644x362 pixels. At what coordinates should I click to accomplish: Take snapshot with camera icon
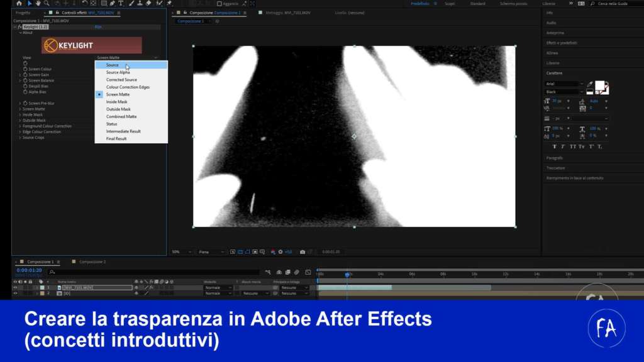(303, 252)
